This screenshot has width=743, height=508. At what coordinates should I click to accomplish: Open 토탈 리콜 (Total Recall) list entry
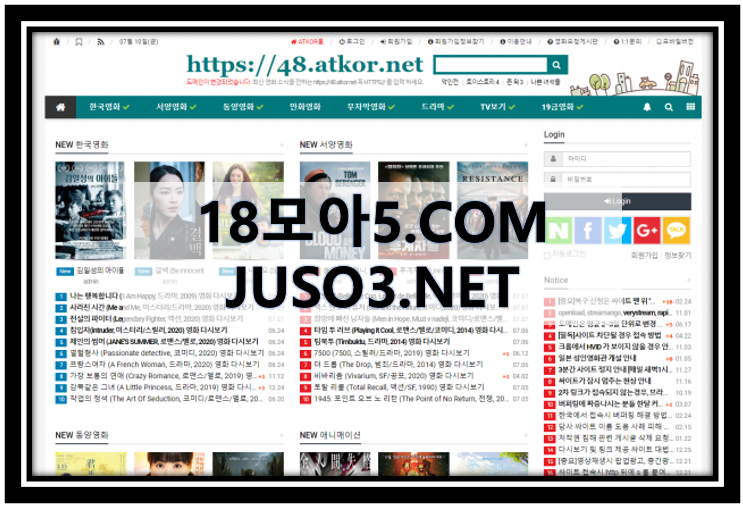click(399, 388)
